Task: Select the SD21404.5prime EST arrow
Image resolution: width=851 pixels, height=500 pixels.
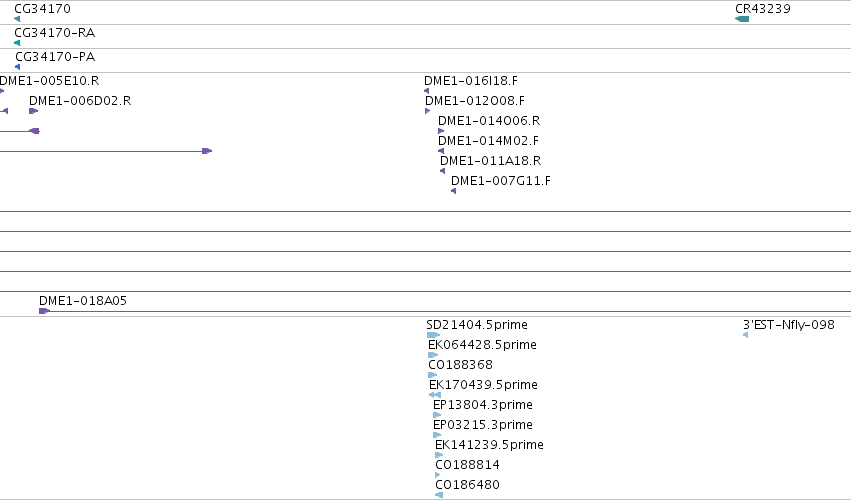Action: 433,335
